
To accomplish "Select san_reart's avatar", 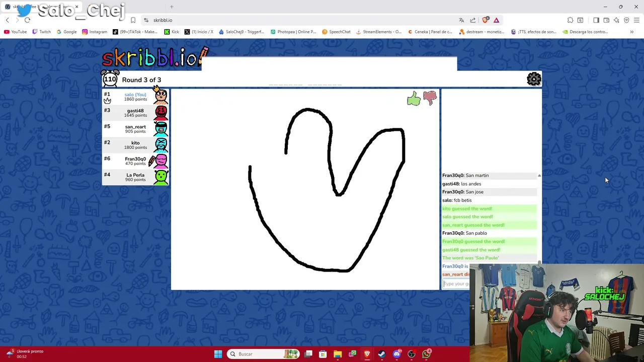I will click(x=161, y=129).
